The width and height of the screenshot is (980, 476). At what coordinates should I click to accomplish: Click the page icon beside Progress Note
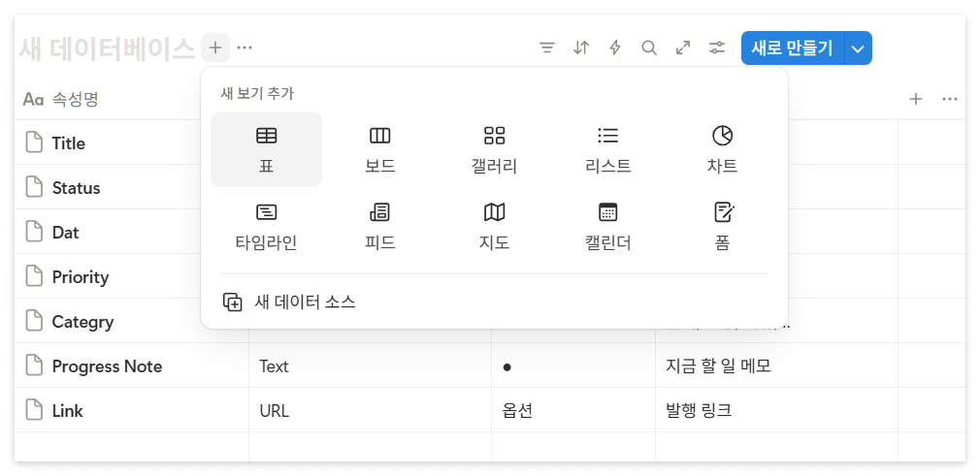coord(34,365)
